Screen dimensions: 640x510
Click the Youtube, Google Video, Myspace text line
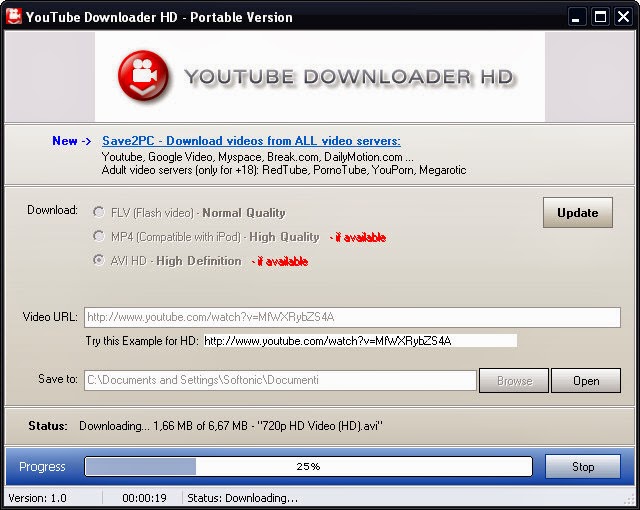pos(258,157)
